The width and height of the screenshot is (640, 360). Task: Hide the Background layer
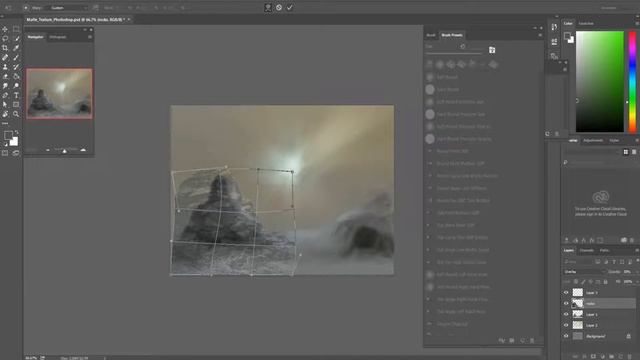pos(566,336)
